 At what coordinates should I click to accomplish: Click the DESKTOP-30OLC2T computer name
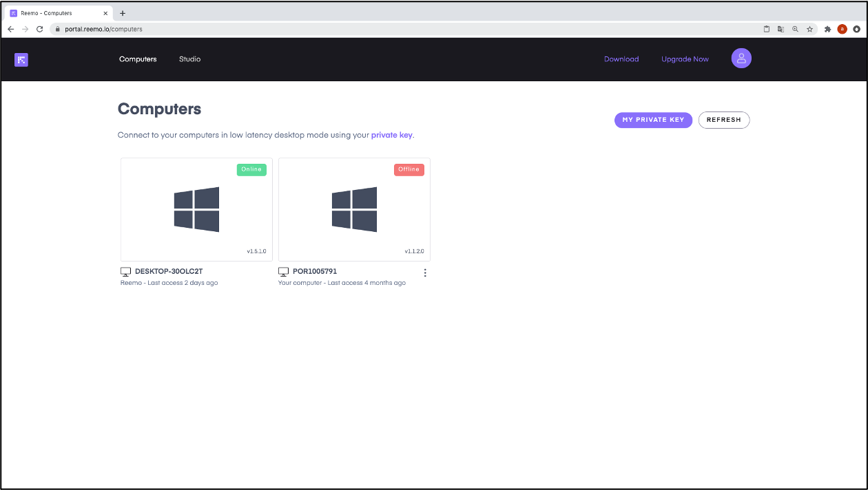coord(169,272)
